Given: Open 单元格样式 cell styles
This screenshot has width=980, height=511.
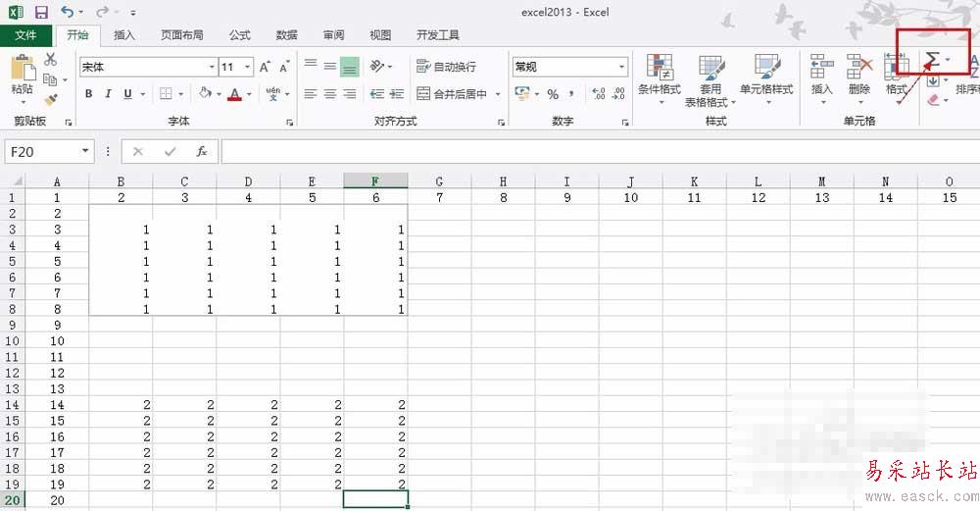Looking at the screenshot, I should pyautogui.click(x=767, y=78).
